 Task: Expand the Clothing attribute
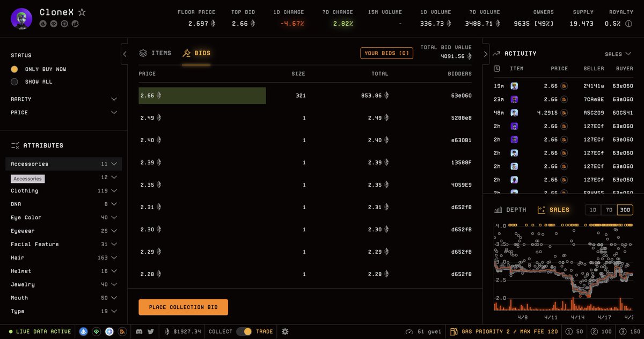(x=64, y=191)
